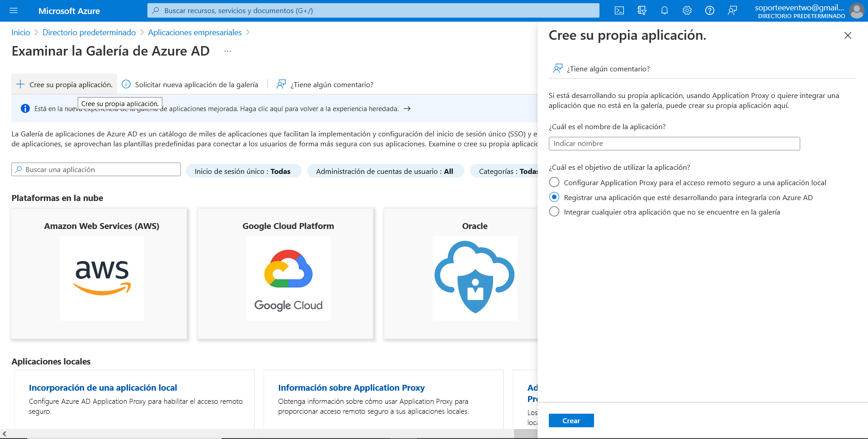Click the global Buscar recursos search bar
This screenshot has height=439, width=868.
click(373, 10)
